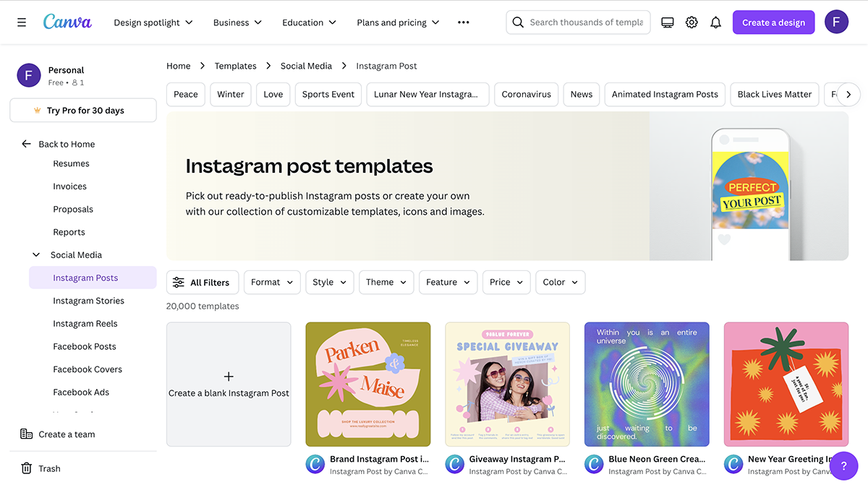
Task: Open the presentation display icon in top bar
Action: coord(667,22)
